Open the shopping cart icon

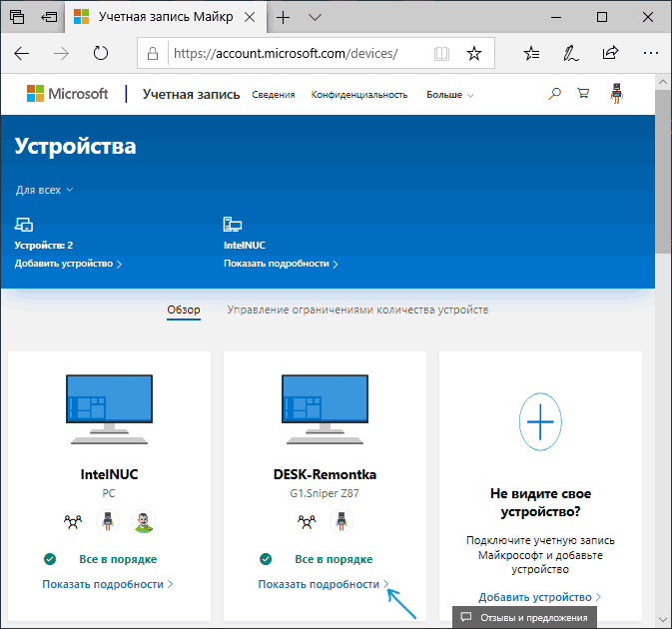(x=583, y=94)
